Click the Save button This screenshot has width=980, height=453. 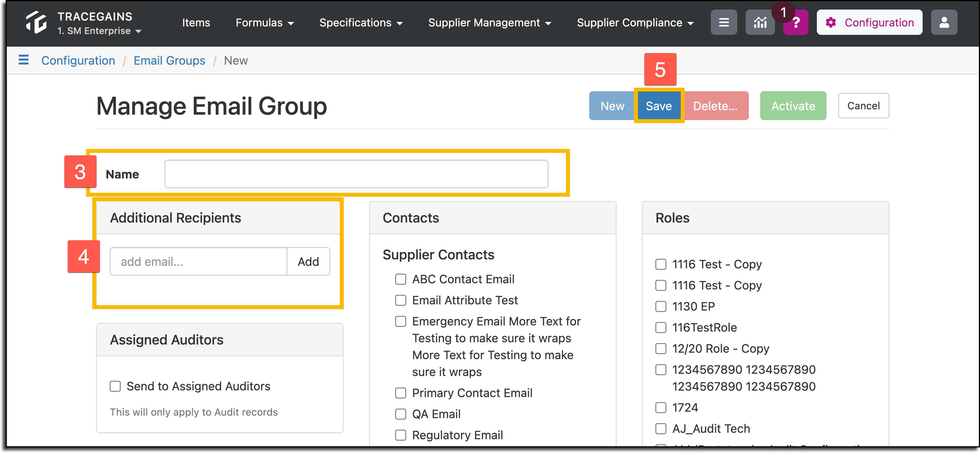point(658,106)
